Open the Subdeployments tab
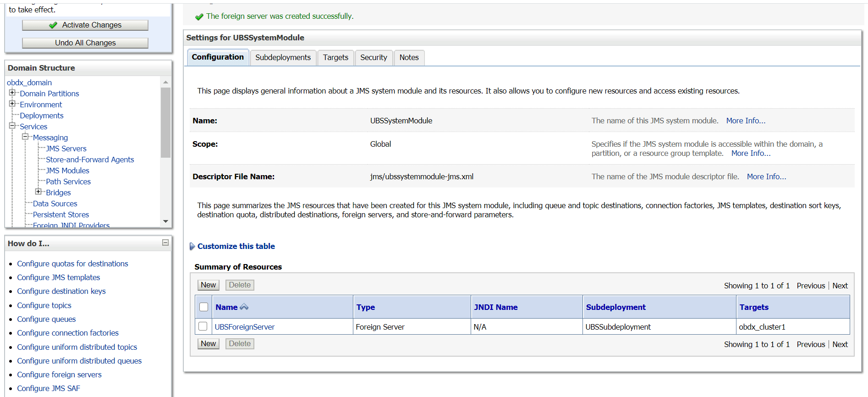The image size is (868, 397). click(283, 58)
